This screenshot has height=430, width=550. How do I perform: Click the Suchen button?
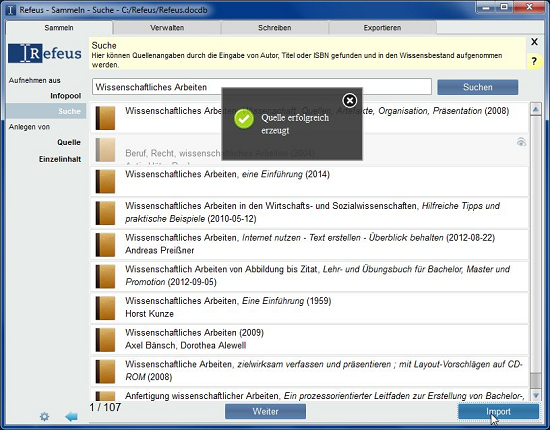[x=477, y=87]
